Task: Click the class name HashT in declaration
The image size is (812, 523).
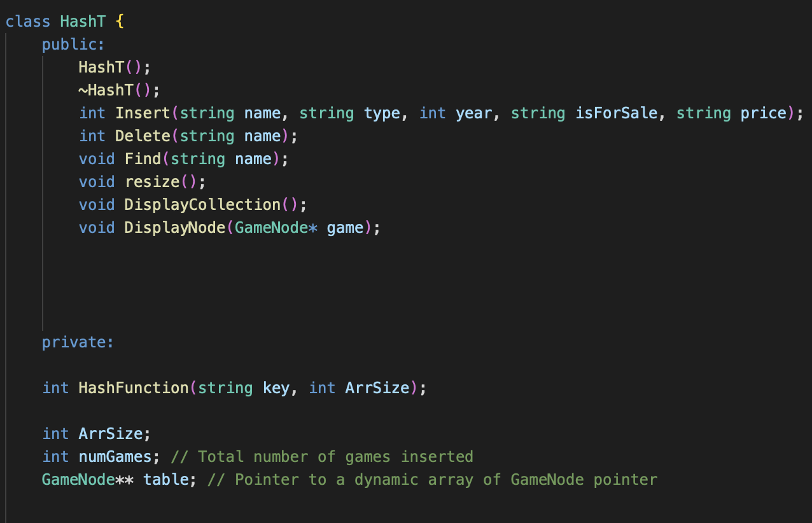Action: click(x=83, y=21)
